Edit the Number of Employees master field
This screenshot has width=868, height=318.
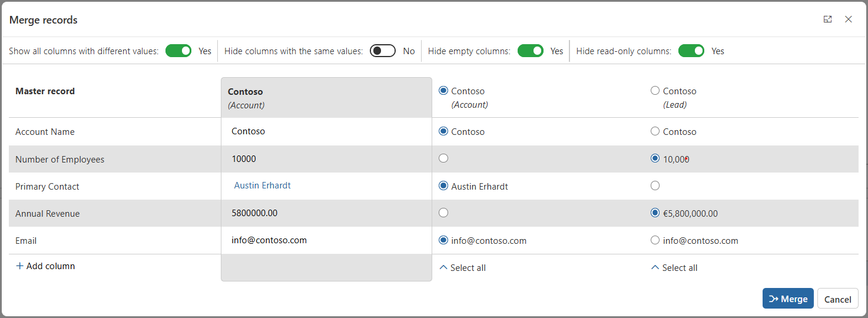pyautogui.click(x=326, y=159)
